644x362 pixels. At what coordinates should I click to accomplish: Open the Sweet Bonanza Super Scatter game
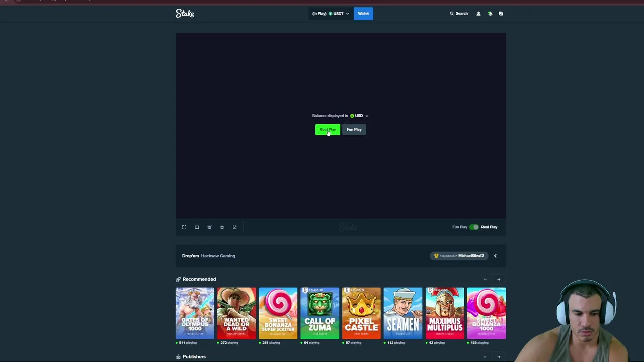click(278, 313)
